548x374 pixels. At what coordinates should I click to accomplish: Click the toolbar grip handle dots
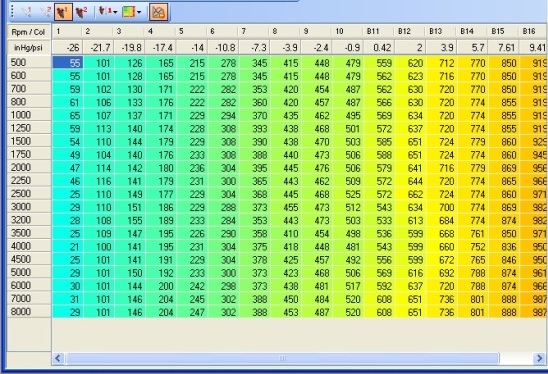pos(12,12)
